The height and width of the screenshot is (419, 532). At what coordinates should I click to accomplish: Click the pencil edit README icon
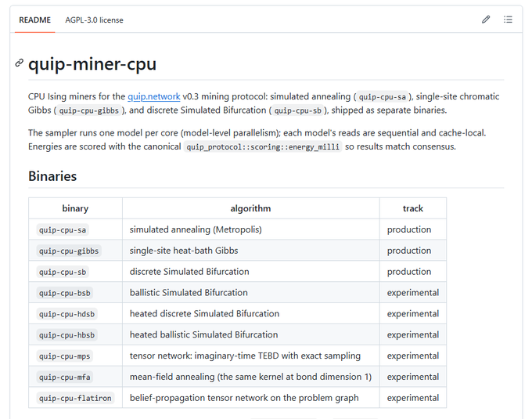486,20
